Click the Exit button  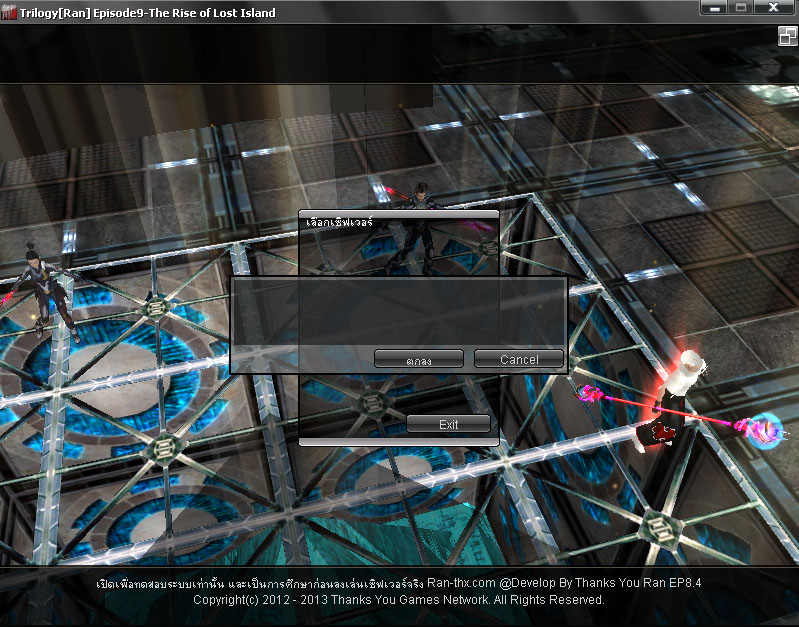pos(448,424)
